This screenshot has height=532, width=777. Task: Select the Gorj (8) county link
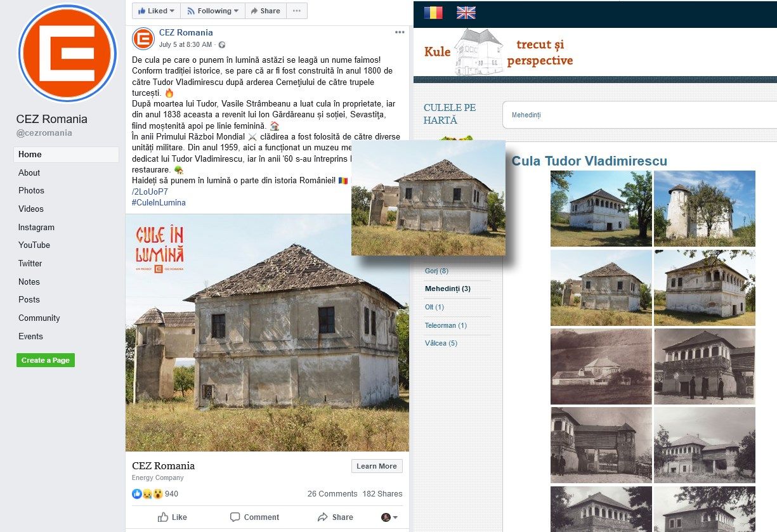pos(436,271)
